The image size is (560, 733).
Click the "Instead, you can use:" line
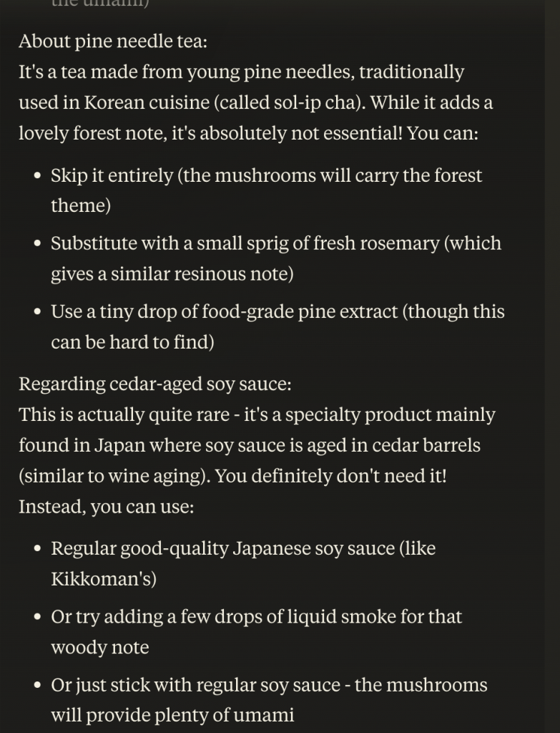point(106,507)
